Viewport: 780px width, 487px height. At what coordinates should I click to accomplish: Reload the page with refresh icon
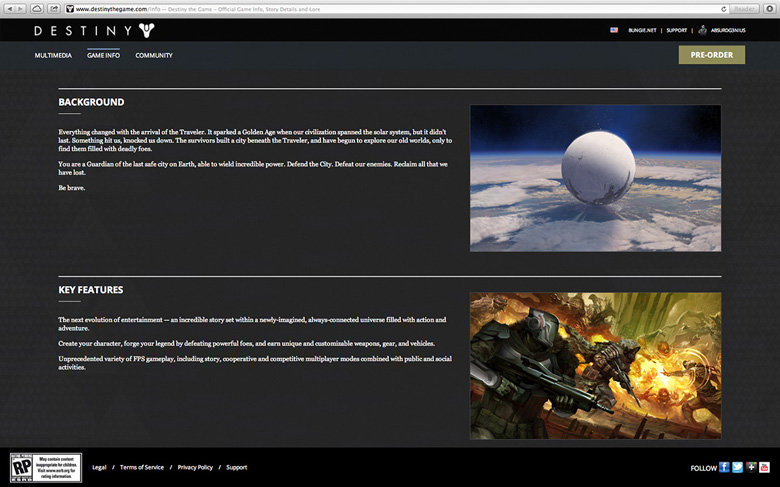(723, 8)
